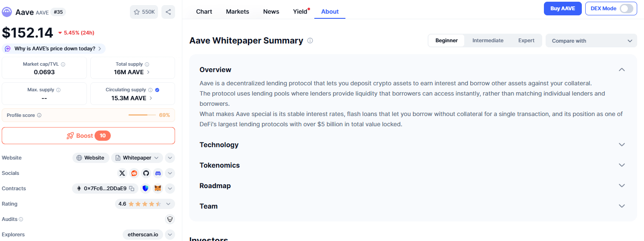
Task: Click the Ethereum icon in Contracts
Action: point(79,189)
